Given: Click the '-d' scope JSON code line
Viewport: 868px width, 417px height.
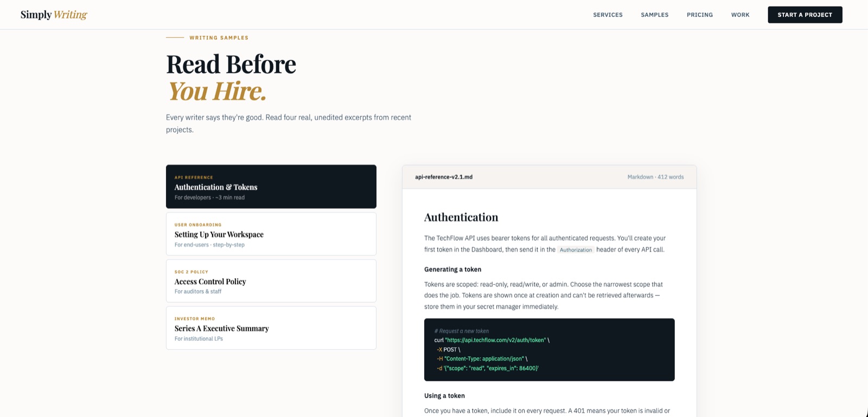Looking at the screenshot, I should click(x=487, y=368).
